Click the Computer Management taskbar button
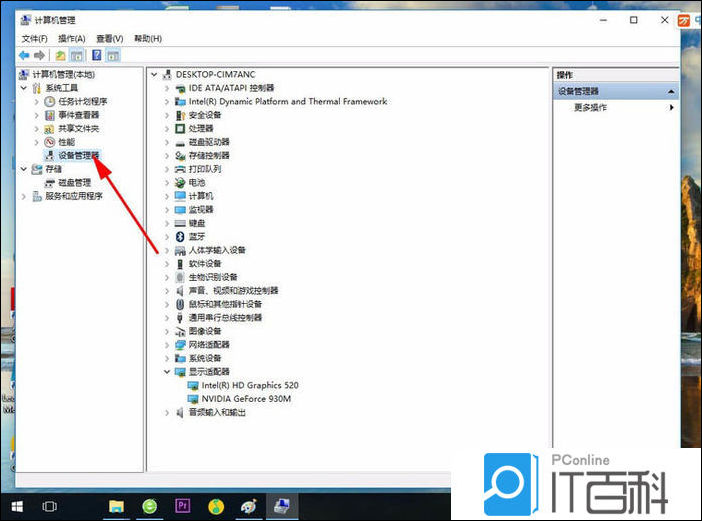The height and width of the screenshot is (521, 702). click(x=282, y=506)
